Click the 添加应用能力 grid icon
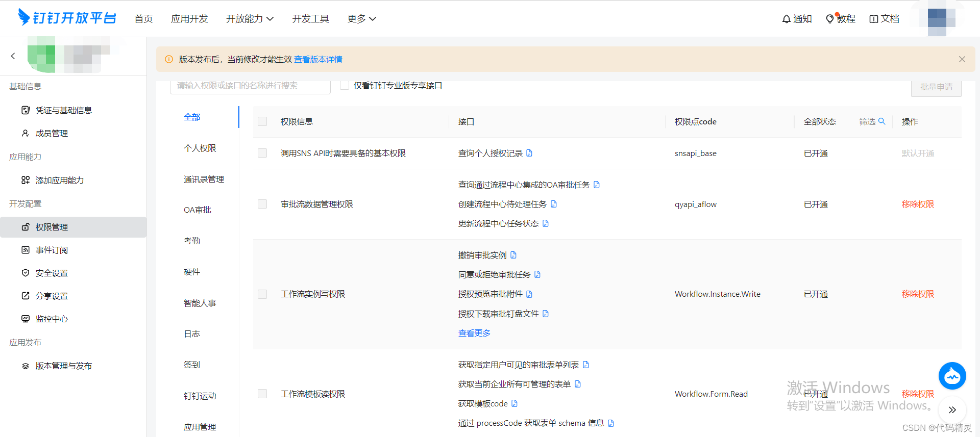 coord(26,180)
